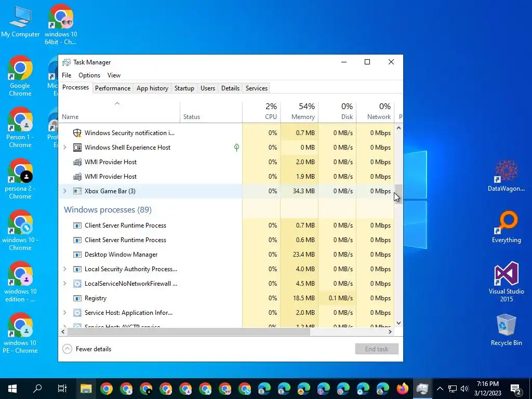Select the Recycle Bin desktop icon
Viewport: 532px width, 399px height.
[506, 330]
